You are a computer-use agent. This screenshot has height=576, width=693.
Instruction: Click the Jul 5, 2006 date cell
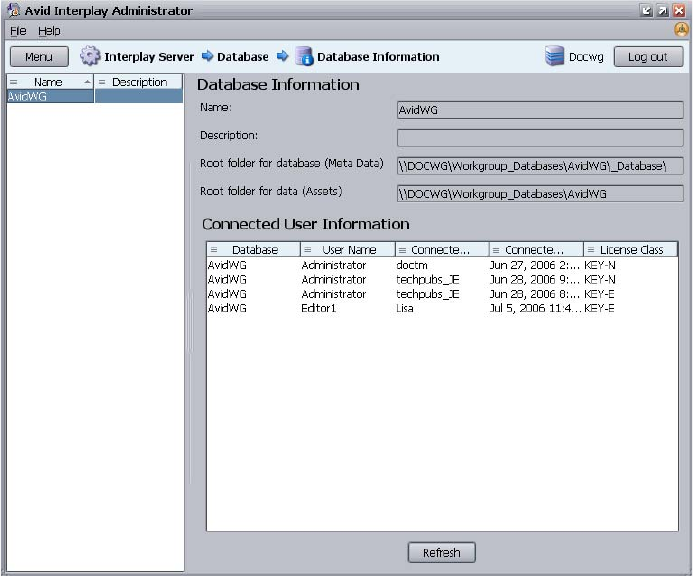(535, 308)
